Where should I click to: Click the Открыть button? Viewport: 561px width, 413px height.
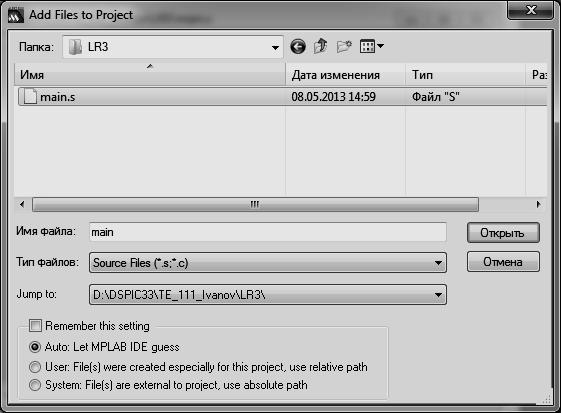click(503, 233)
